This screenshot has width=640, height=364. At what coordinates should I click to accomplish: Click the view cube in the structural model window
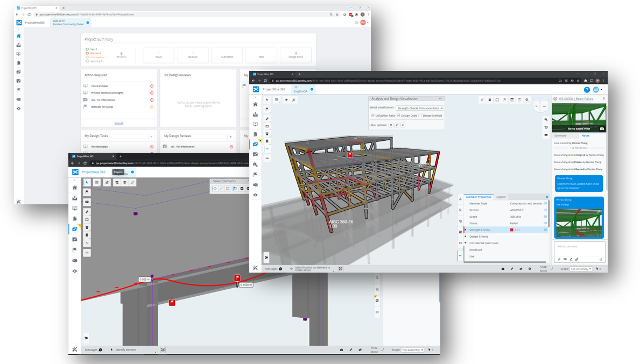540,106
